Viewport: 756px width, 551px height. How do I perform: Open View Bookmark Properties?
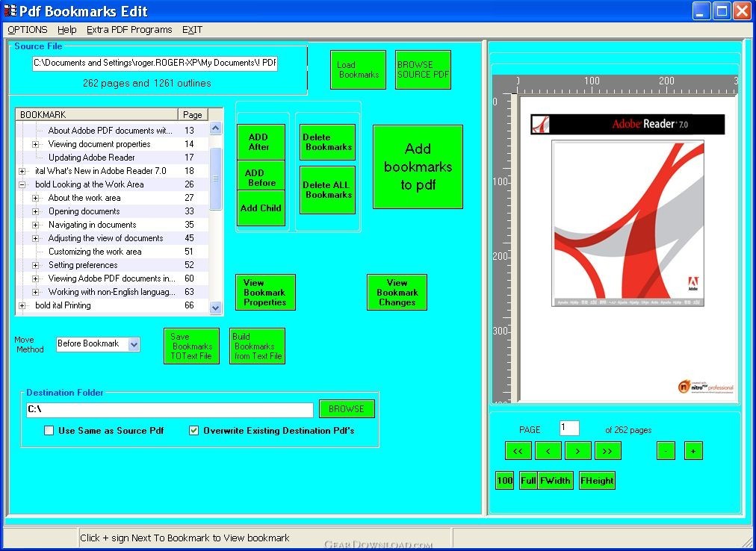(x=265, y=293)
